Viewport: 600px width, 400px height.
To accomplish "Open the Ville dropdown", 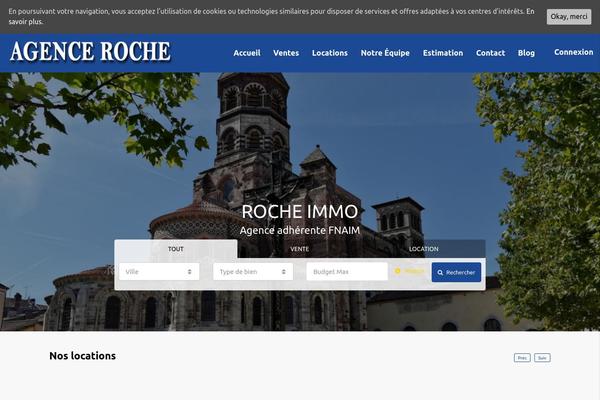I will click(159, 272).
